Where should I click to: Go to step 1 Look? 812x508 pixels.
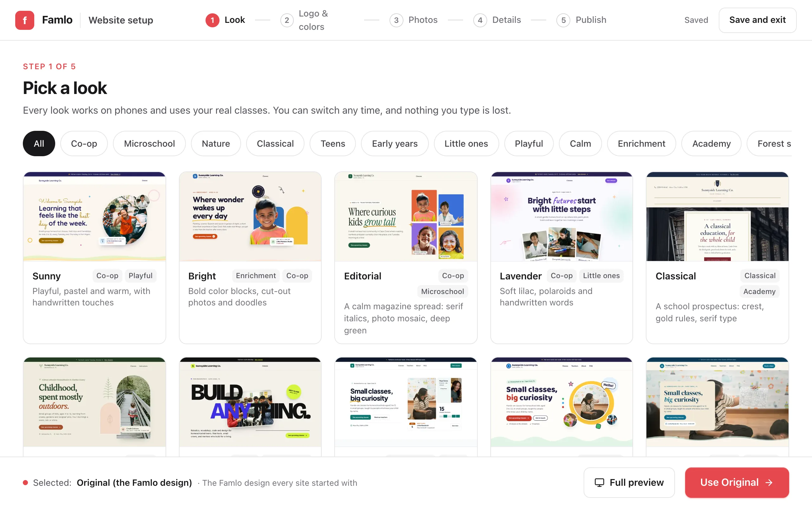225,20
